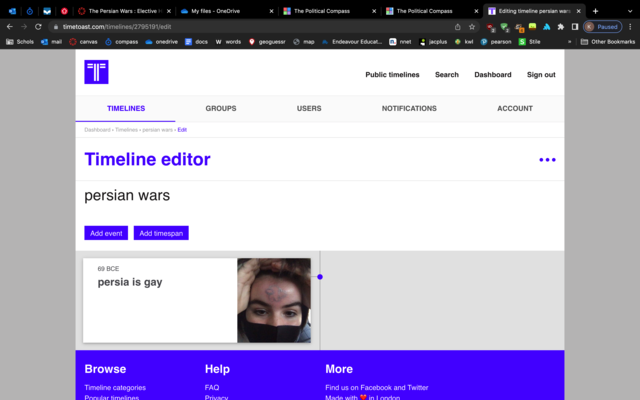Open the Other Bookmarks folder
The image size is (640, 400).
tap(608, 42)
